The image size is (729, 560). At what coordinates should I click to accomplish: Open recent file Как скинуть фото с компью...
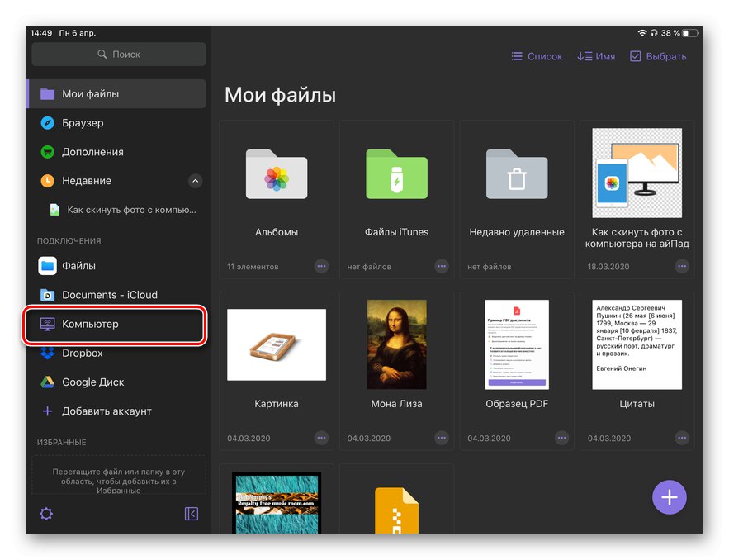pos(123,210)
